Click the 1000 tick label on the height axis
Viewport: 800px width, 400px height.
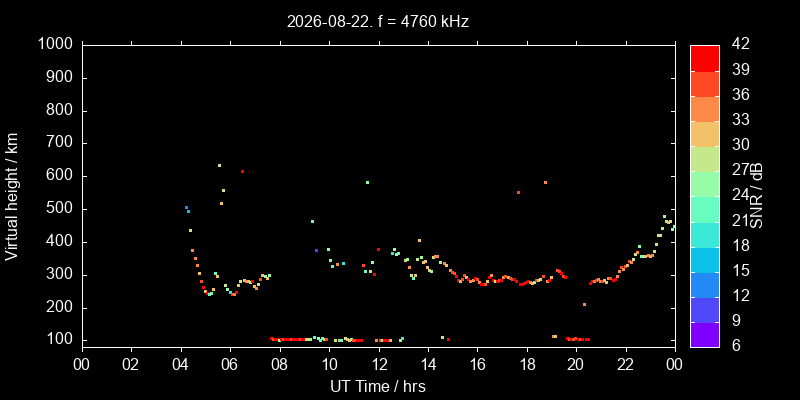tap(56, 44)
